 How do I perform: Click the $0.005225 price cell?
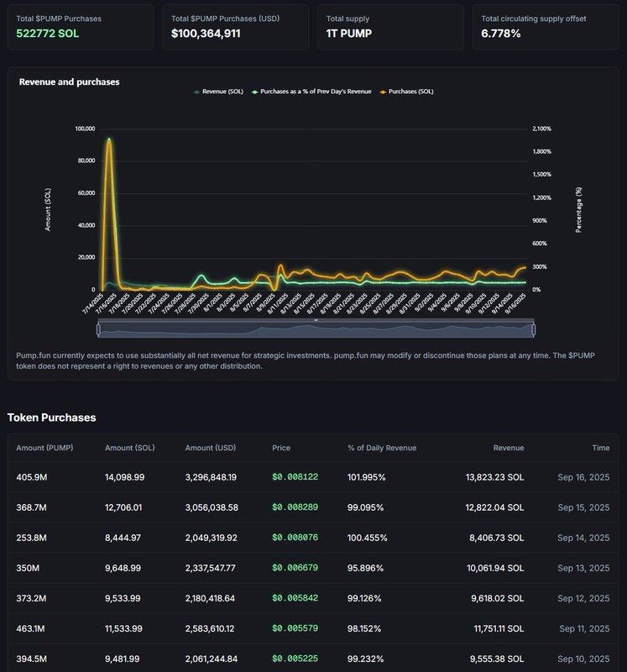295,659
